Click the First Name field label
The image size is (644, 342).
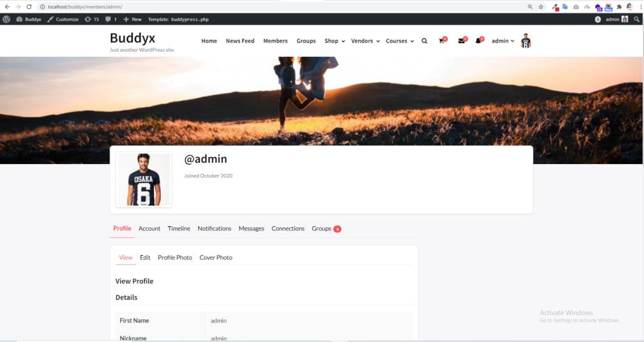pos(134,321)
